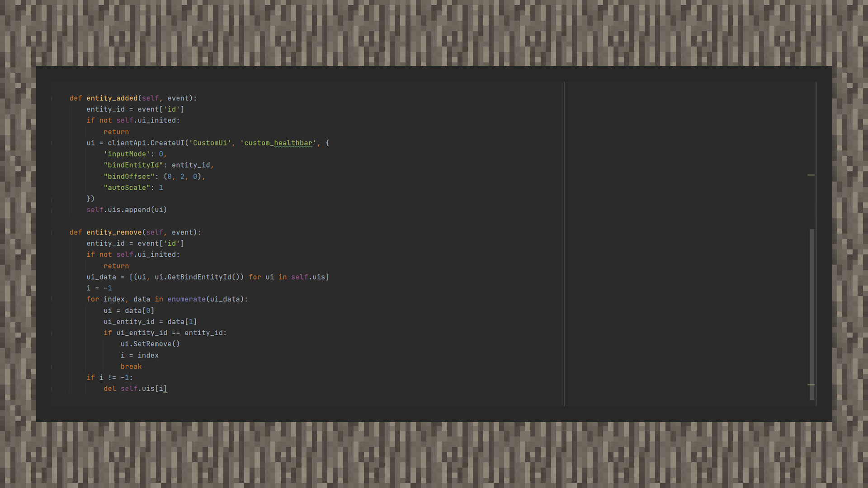Place cursor on entity_remove function name
Screen dimensions: 868x488
coord(114,232)
